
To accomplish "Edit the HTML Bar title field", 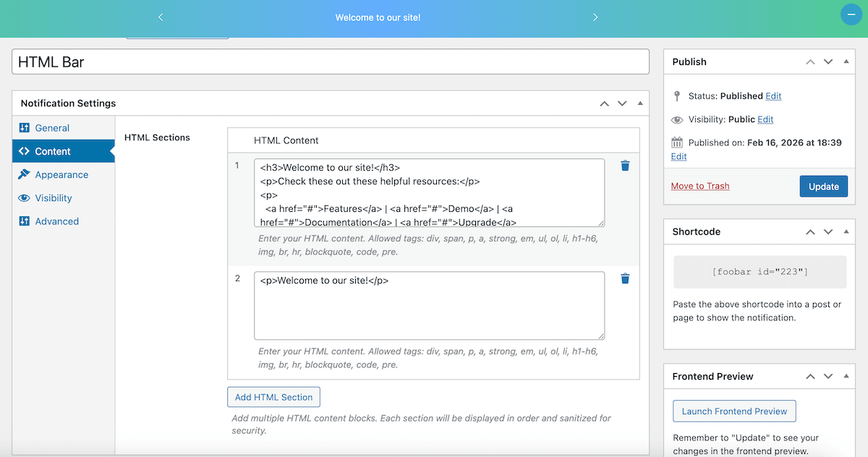I will [331, 62].
